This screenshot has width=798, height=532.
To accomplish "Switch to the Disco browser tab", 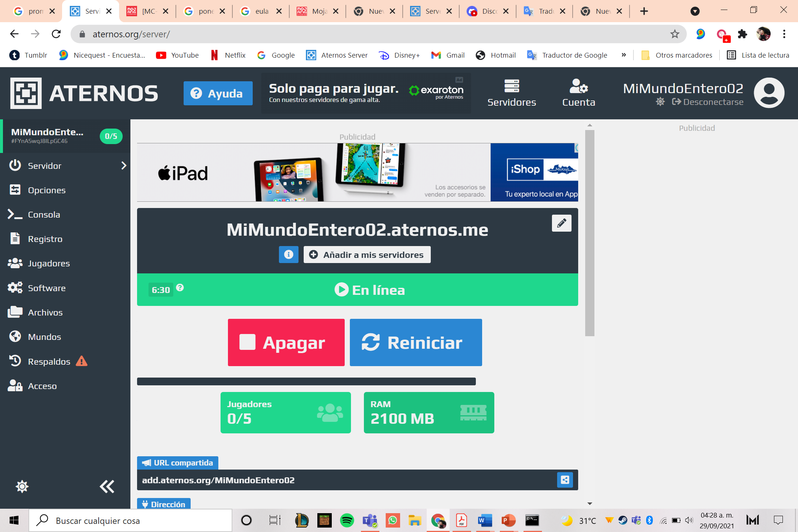I will pyautogui.click(x=488, y=11).
